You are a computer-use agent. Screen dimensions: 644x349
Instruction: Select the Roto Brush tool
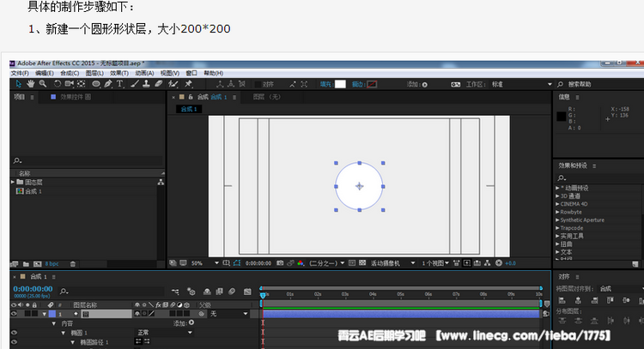173,84
